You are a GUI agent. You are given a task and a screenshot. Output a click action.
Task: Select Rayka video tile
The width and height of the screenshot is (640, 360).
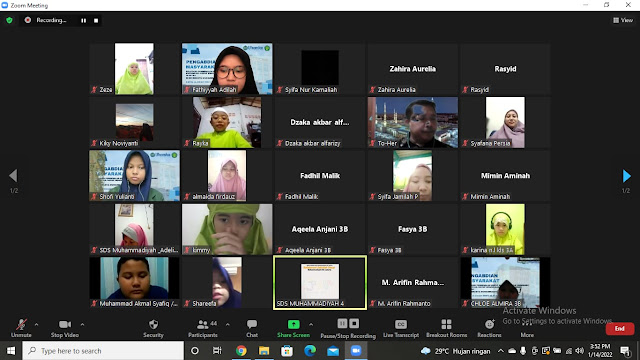pyautogui.click(x=227, y=122)
